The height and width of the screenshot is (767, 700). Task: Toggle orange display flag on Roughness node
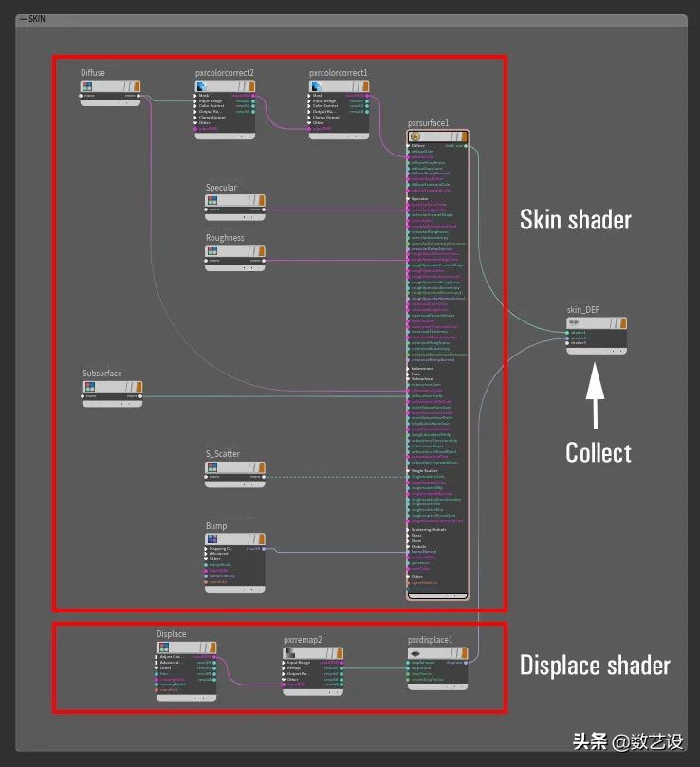[260, 250]
